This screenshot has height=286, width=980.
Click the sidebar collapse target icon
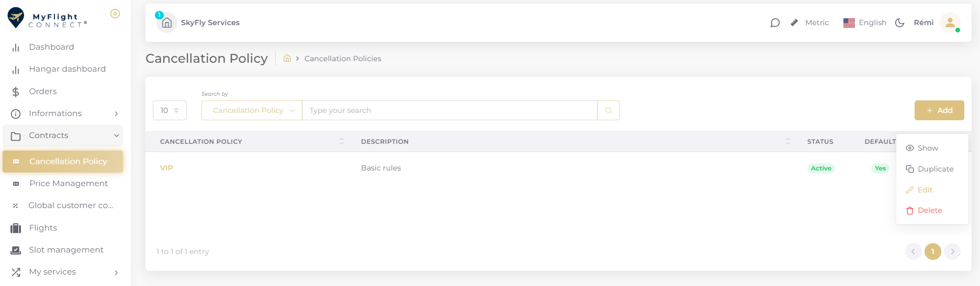[x=115, y=14]
